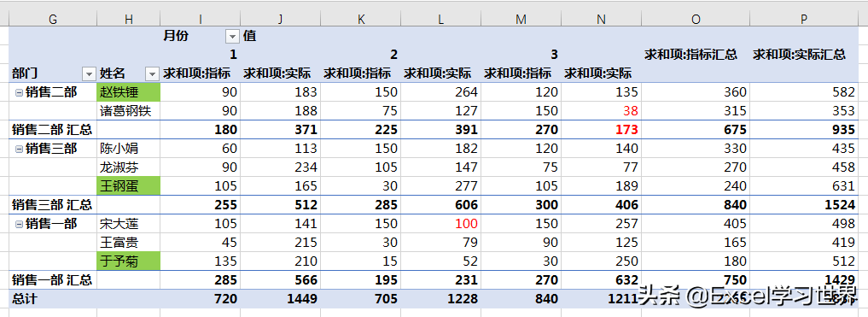Image resolution: width=868 pixels, height=317 pixels.
Task: Select column H header
Action: click(x=128, y=20)
